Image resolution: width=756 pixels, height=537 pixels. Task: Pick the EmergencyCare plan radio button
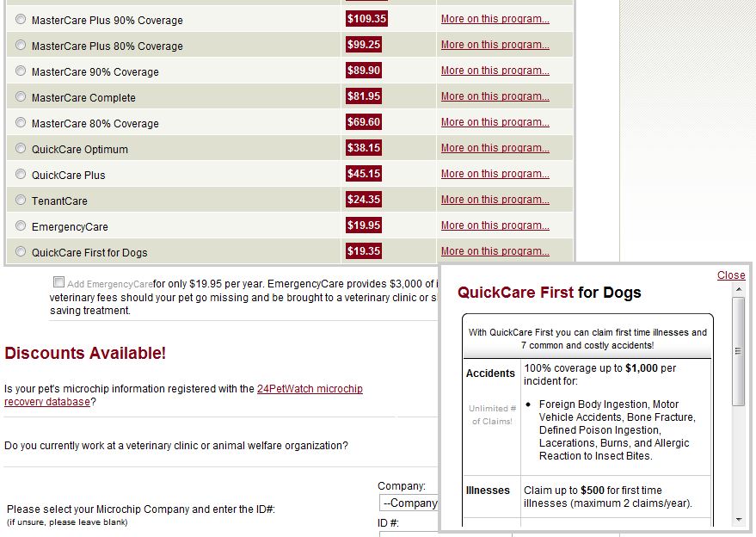pos(20,225)
